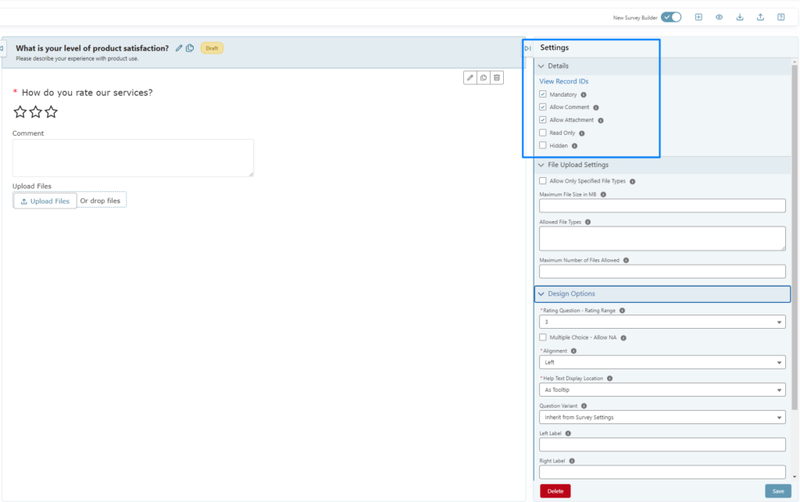The image size is (800, 502).
Task: Click info icon beside Multiple Choice - Allow NA
Action: [623, 338]
